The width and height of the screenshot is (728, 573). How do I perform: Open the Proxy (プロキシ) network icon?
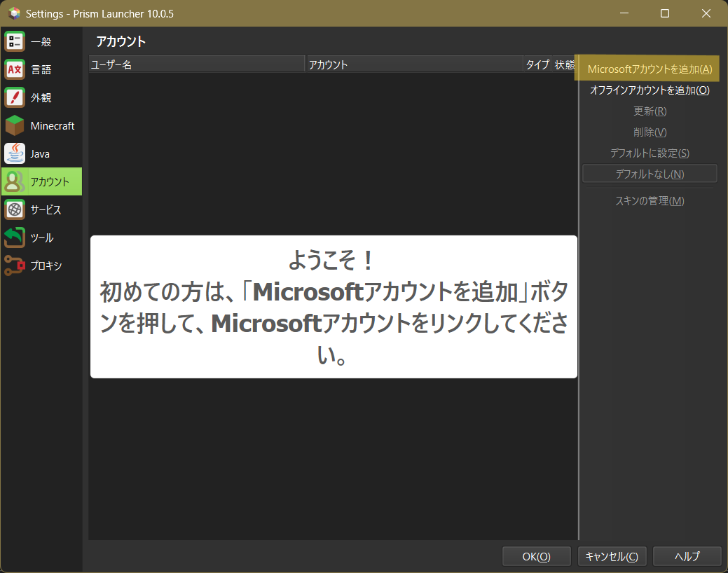coord(15,266)
